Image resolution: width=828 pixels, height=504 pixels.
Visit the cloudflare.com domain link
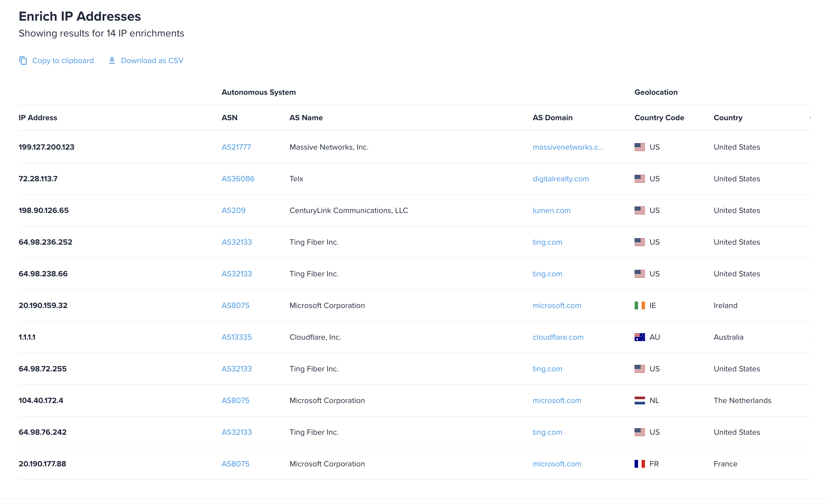[558, 337]
